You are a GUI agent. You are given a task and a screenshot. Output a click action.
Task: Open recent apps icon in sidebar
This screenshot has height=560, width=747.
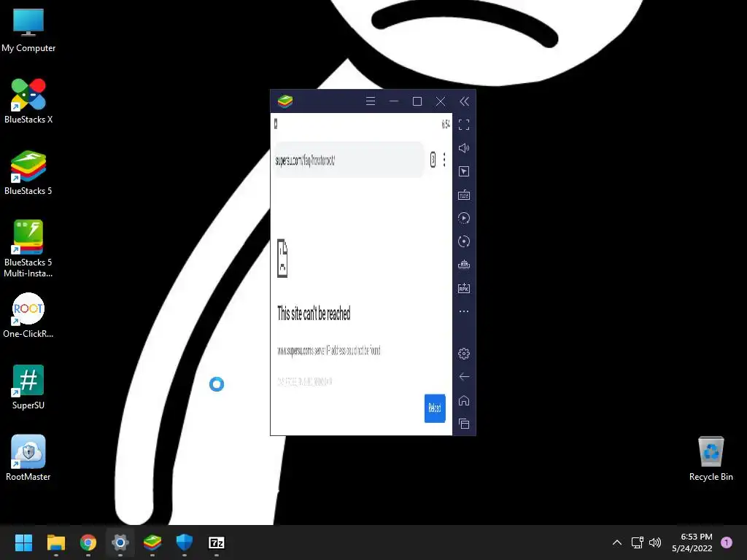click(x=464, y=424)
